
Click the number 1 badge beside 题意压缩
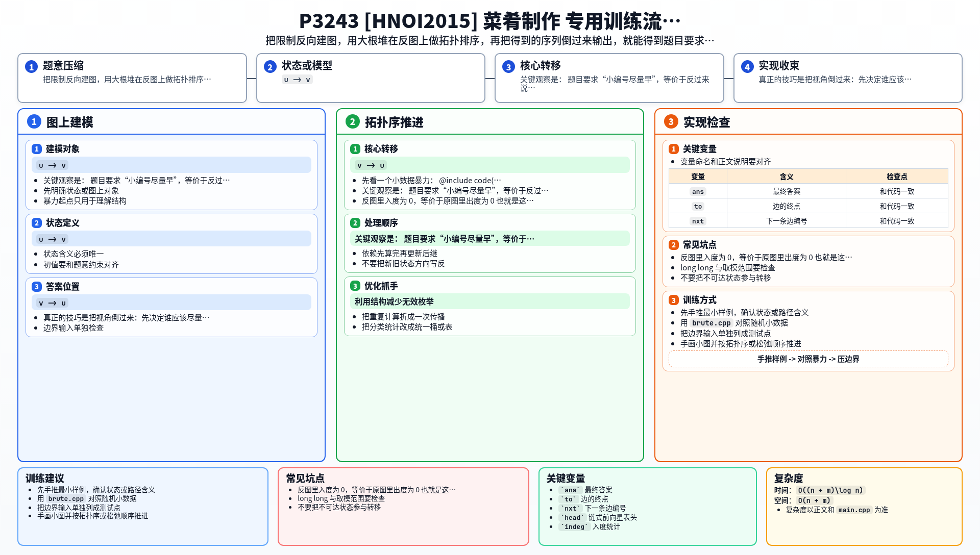point(31,67)
